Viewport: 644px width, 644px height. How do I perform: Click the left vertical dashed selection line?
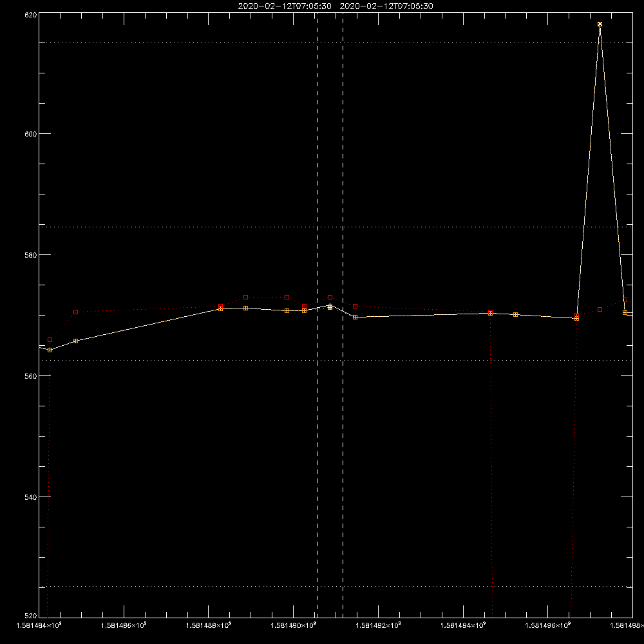click(x=317, y=315)
